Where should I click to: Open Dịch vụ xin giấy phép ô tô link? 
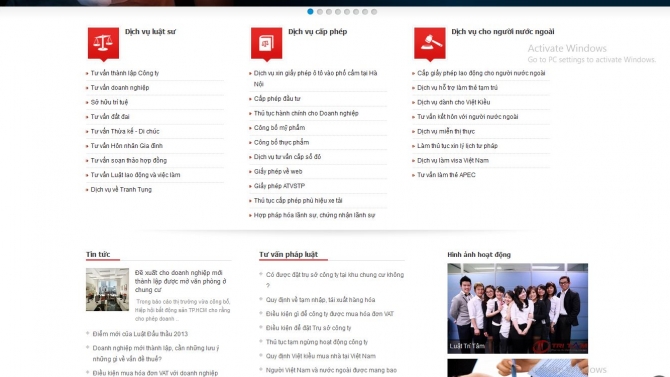pyautogui.click(x=315, y=79)
